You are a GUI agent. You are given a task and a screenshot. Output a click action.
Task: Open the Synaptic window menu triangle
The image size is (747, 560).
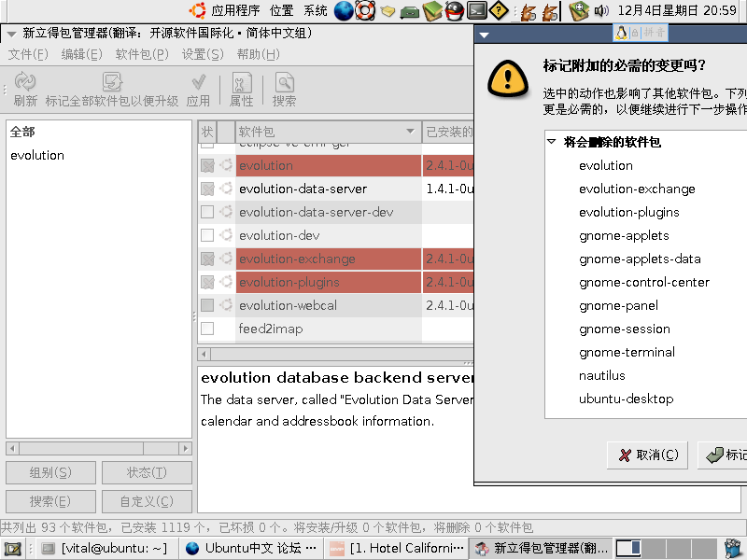point(11,34)
